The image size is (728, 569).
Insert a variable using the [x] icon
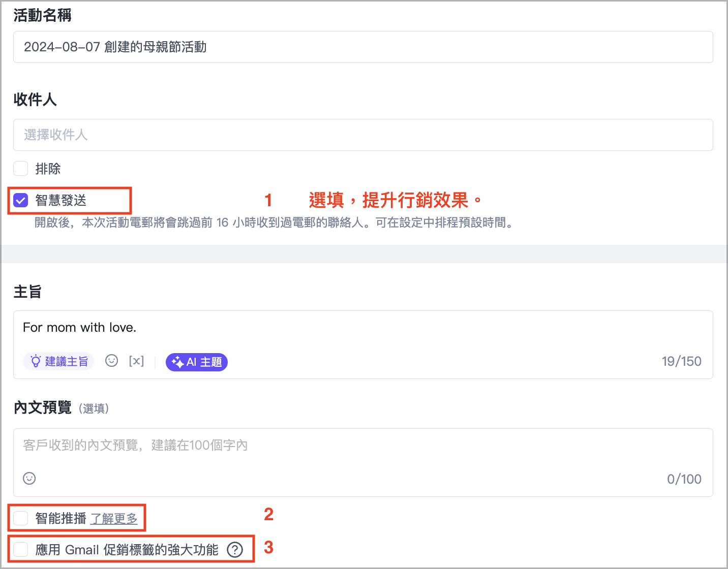click(x=136, y=361)
